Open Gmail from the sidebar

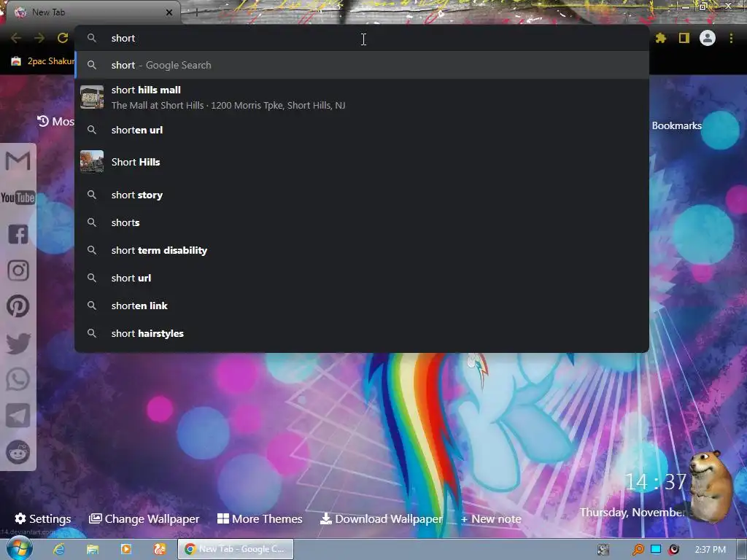point(18,161)
